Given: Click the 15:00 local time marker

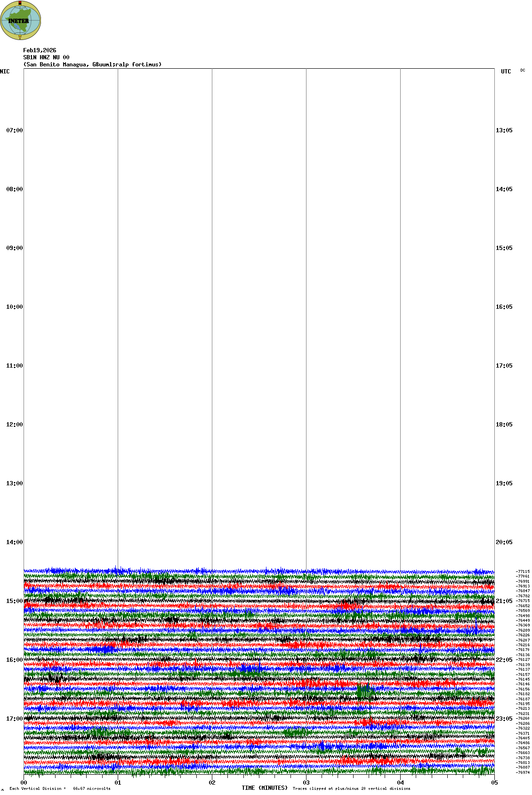Looking at the screenshot, I should (14, 601).
